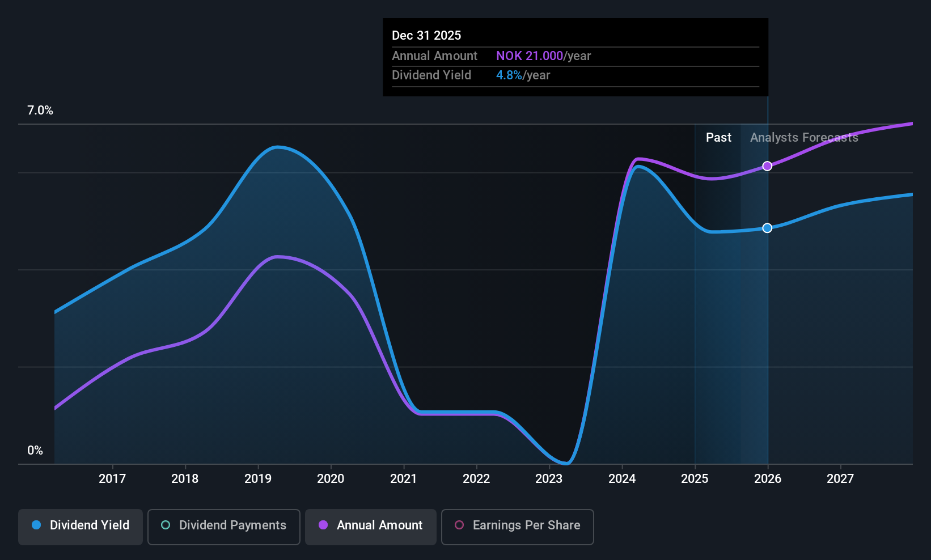Select the 2020 x-axis label
This screenshot has width=931, height=560.
(x=331, y=478)
